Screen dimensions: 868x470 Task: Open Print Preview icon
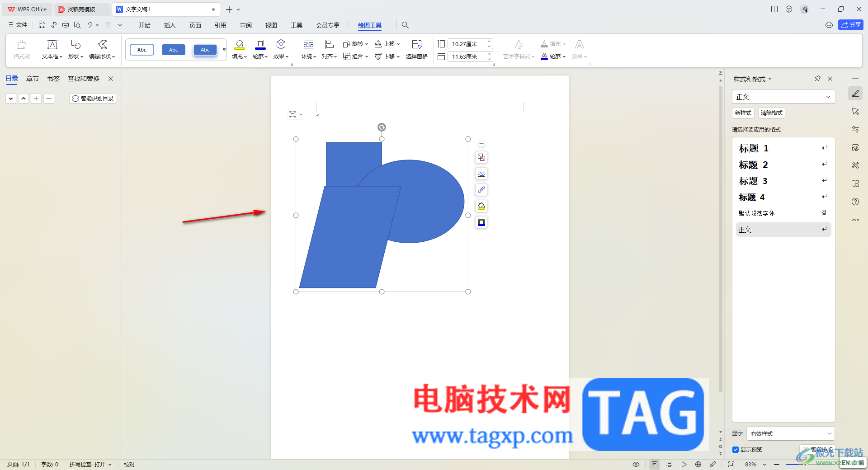click(77, 25)
